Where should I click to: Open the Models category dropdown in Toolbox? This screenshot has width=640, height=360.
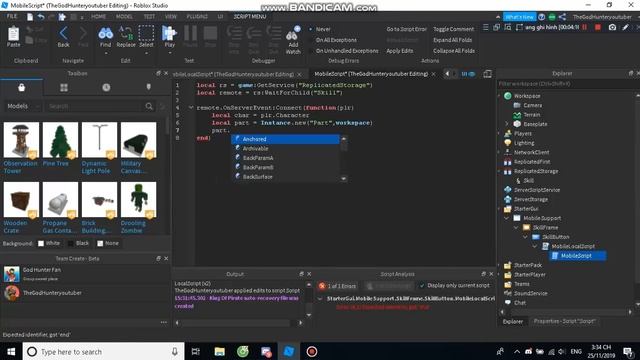coord(23,106)
